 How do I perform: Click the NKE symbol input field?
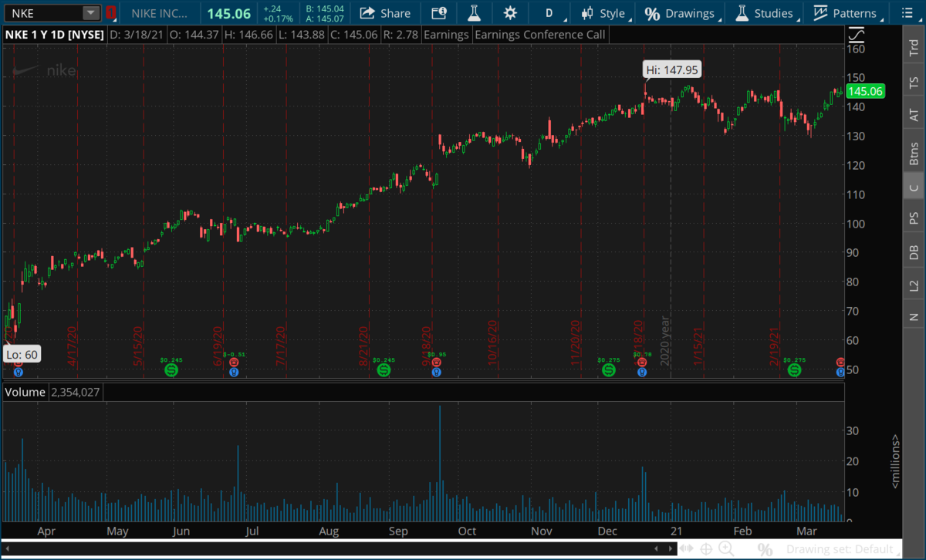[43, 13]
